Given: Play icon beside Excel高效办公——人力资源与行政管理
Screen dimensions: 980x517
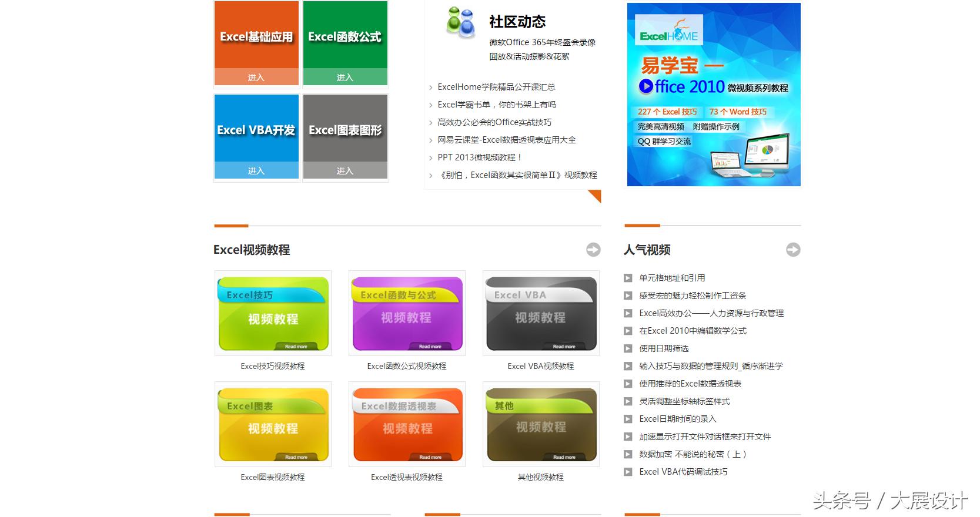Looking at the screenshot, I should click(x=628, y=313).
